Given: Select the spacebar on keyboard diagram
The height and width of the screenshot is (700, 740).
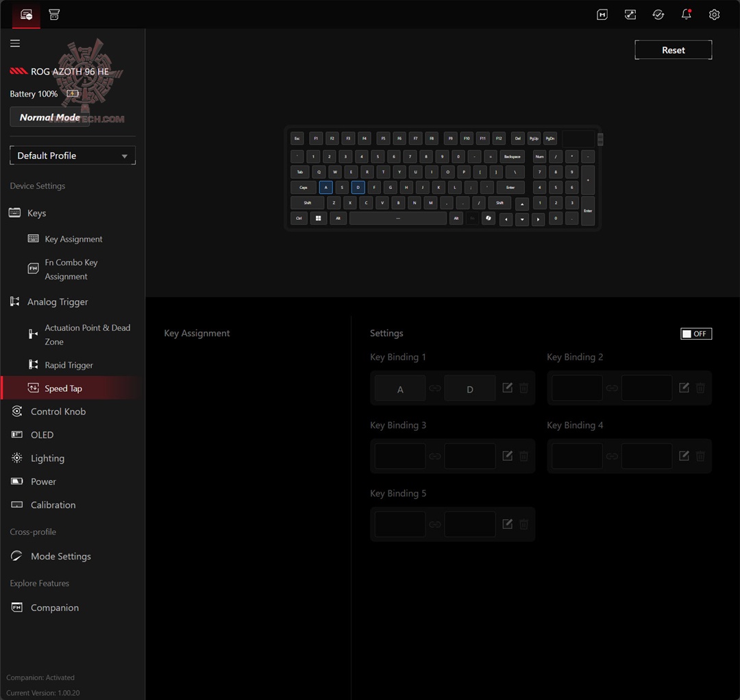Looking at the screenshot, I should (398, 218).
